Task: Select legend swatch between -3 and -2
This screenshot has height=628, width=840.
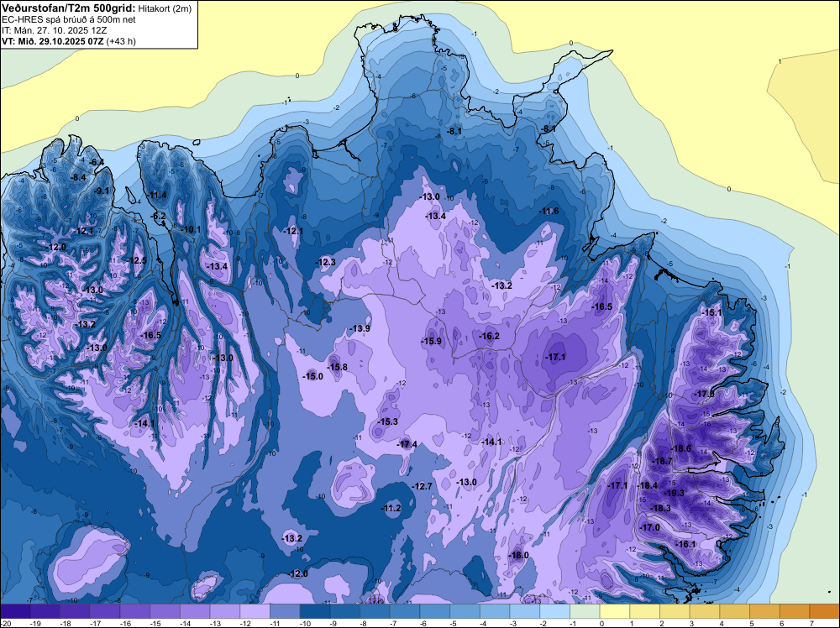Action: point(525,611)
